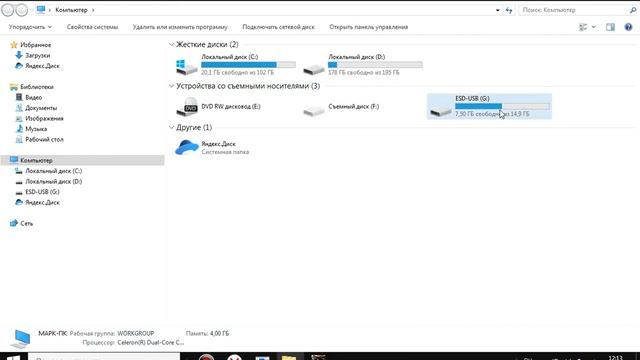This screenshot has width=640, height=360.
Task: Open File Explorer on the taskbar
Action: [289, 356]
